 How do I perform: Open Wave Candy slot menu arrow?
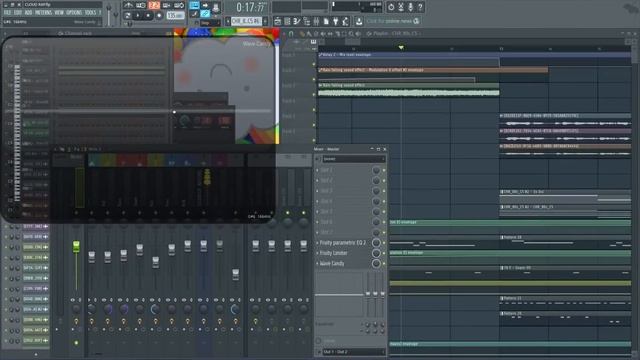tap(318, 264)
